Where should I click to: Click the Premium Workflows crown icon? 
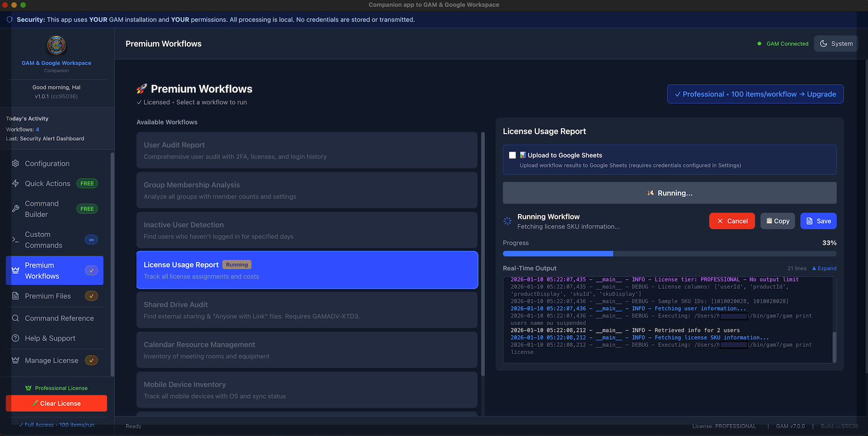click(15, 270)
